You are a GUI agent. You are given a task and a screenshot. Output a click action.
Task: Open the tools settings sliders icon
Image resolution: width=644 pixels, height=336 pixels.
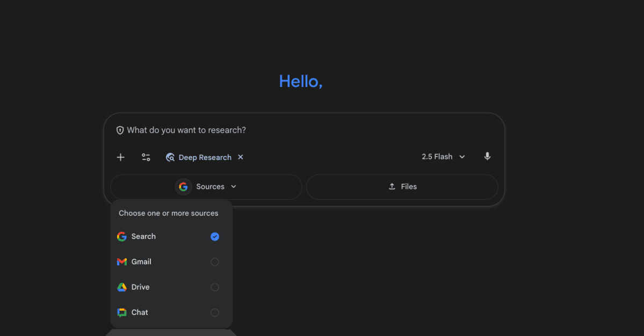[x=146, y=158]
